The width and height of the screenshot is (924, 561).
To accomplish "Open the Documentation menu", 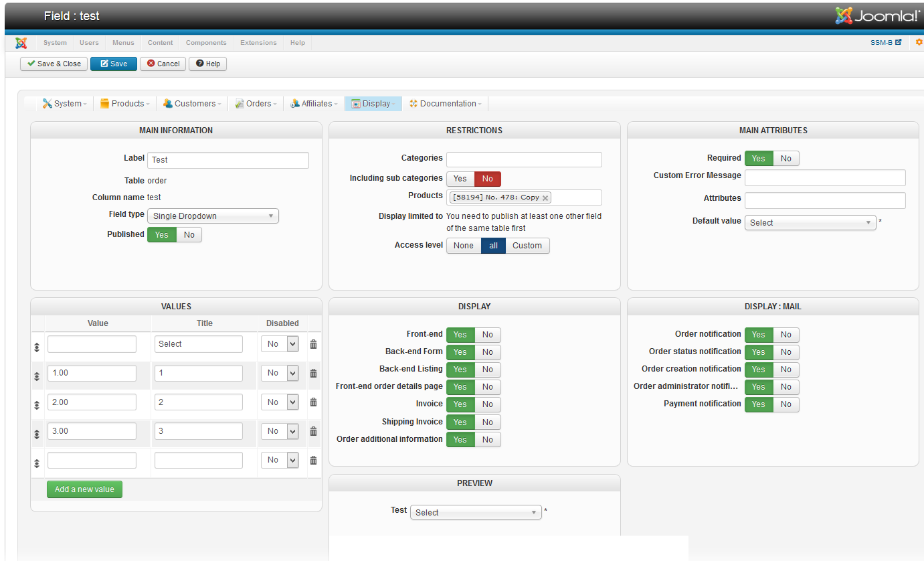I will (446, 104).
